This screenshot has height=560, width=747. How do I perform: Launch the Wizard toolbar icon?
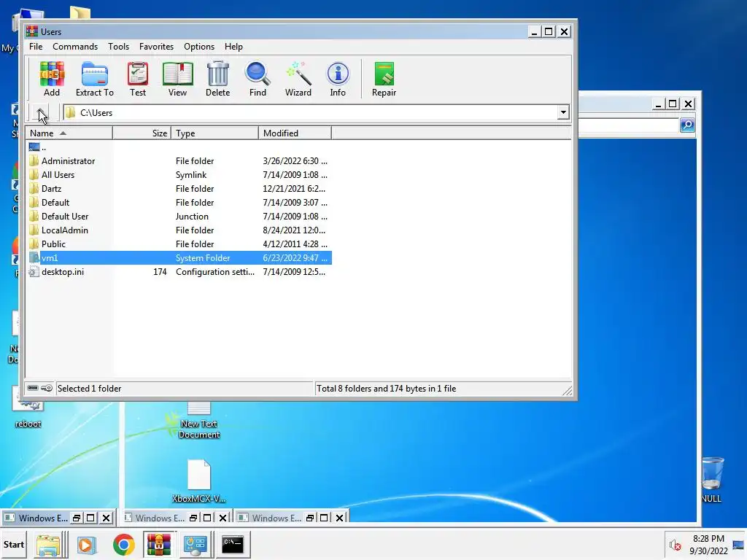pyautogui.click(x=298, y=79)
